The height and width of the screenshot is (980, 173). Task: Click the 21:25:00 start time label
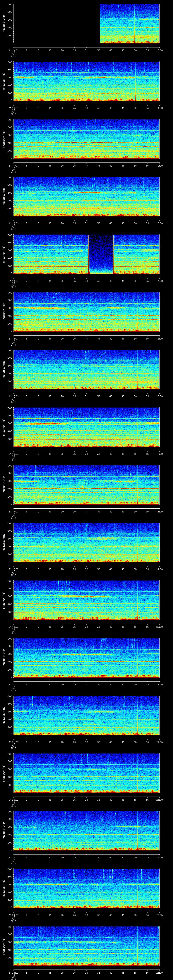pyautogui.click(x=13, y=973)
